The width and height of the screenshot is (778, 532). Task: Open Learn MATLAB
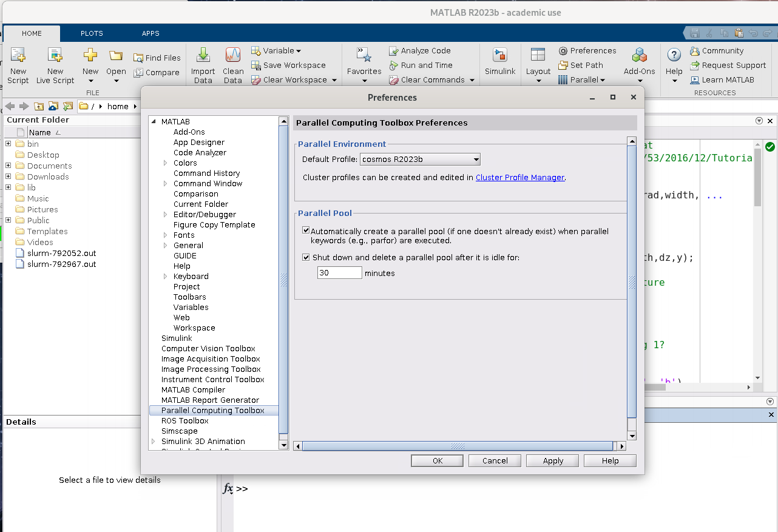[x=722, y=79]
